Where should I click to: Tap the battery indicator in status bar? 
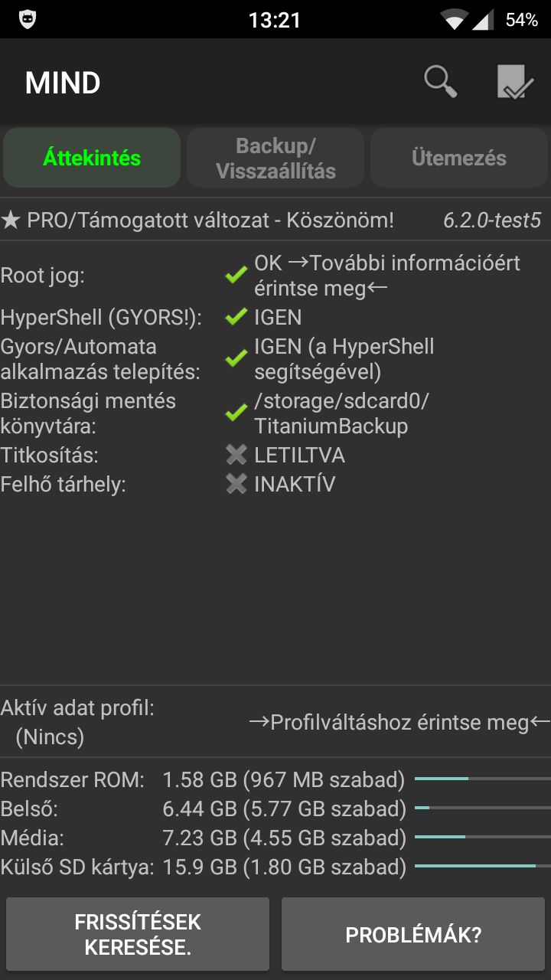click(x=521, y=20)
